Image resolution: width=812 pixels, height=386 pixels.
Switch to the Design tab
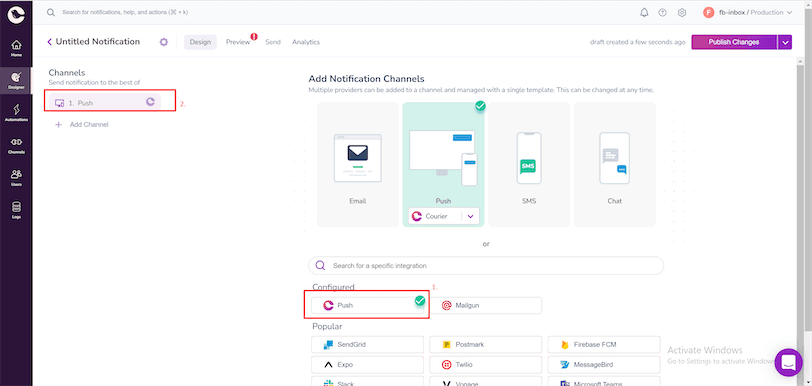(200, 42)
